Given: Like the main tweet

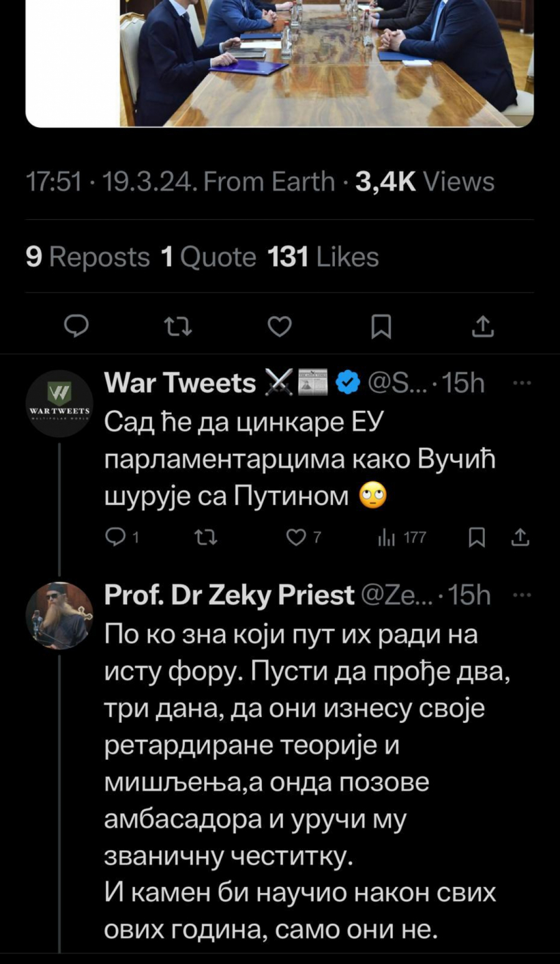Looking at the screenshot, I should (x=279, y=326).
